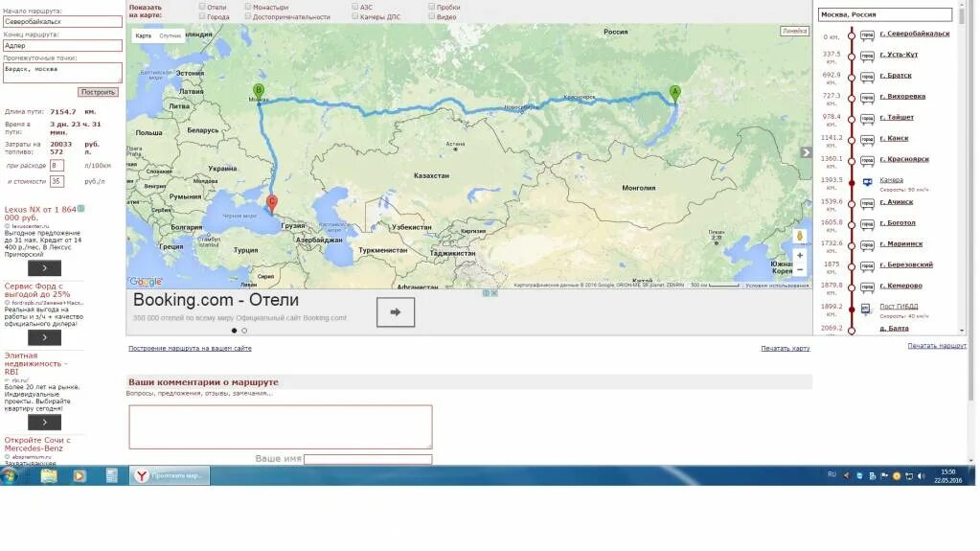Switch map to Спутник view
The height and width of the screenshot is (551, 980).
coord(170,35)
